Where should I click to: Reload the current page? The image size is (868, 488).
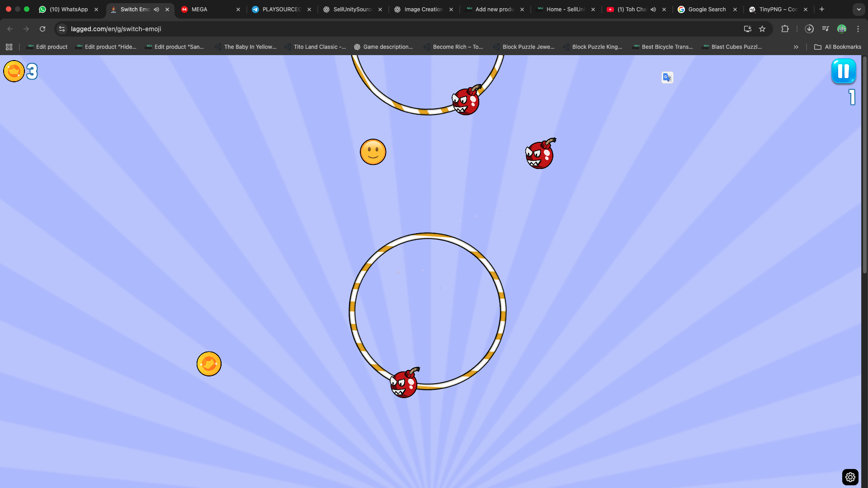(x=42, y=29)
